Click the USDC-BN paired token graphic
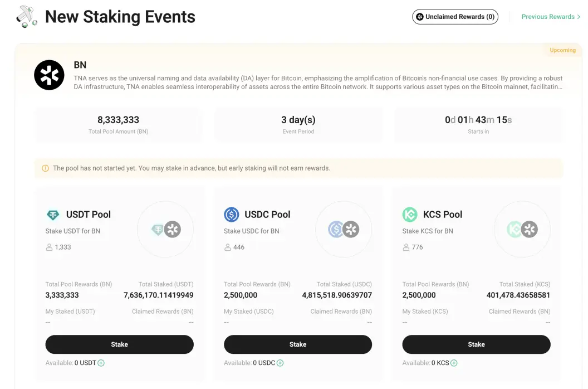The image size is (588, 389). click(x=344, y=229)
